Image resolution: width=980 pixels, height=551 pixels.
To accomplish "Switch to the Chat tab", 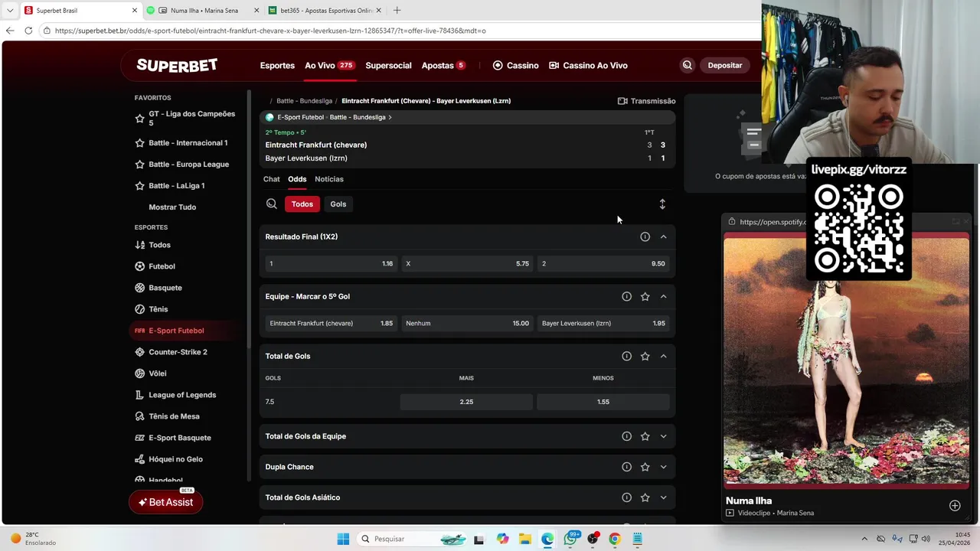I will 272,179.
